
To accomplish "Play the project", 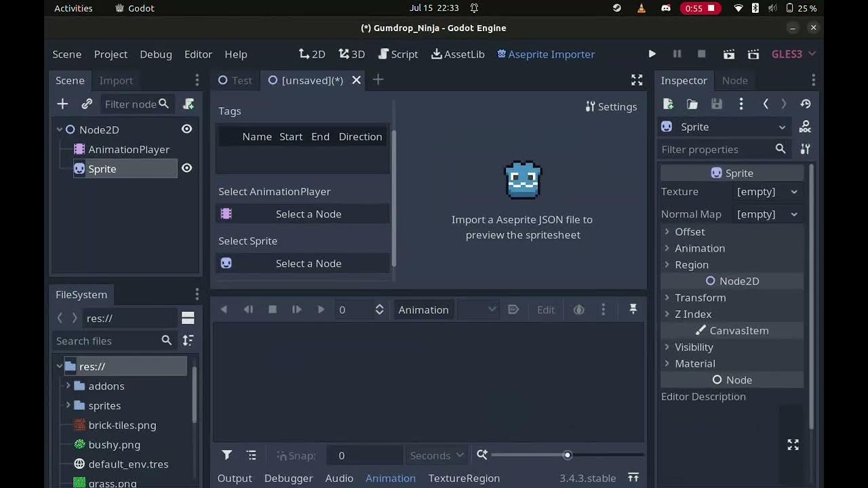I will pos(652,54).
